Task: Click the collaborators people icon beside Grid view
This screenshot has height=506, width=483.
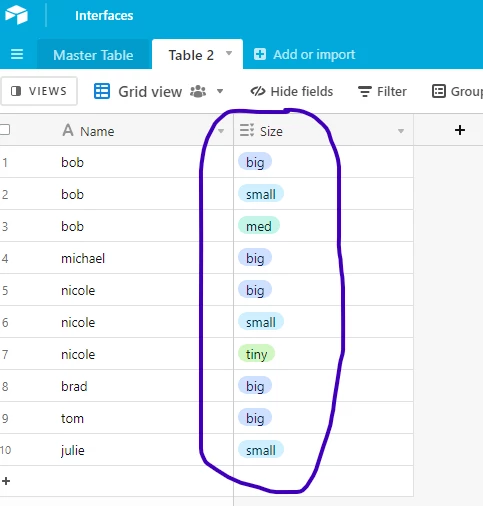Action: coord(198,91)
